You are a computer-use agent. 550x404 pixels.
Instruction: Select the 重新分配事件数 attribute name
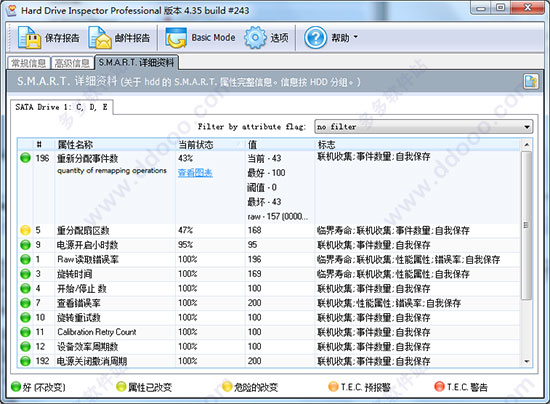pos(88,158)
